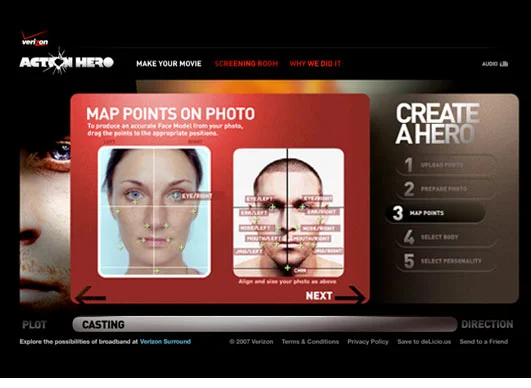Open Terms & Conditions link
The height and width of the screenshot is (388, 531).
[x=310, y=342]
